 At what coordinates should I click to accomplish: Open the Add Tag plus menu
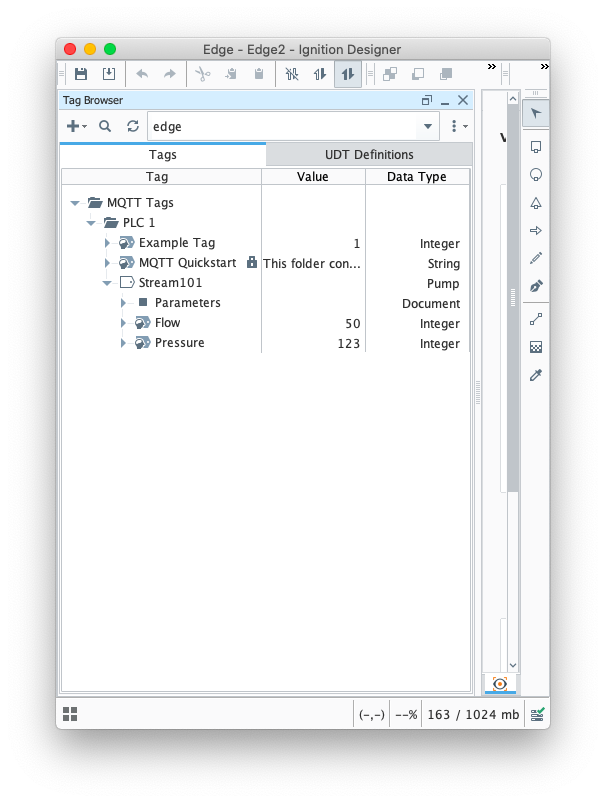pos(77,126)
